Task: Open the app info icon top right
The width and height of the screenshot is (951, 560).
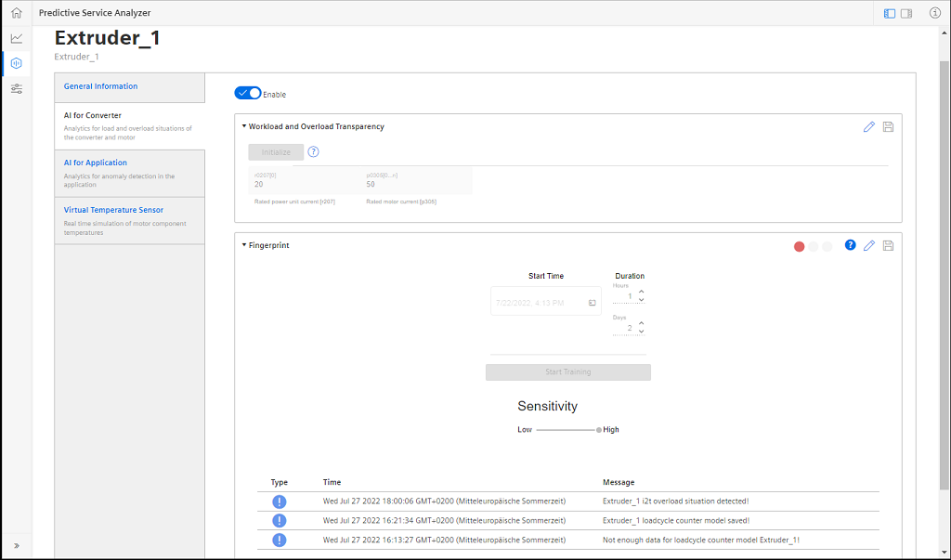Action: tap(934, 13)
